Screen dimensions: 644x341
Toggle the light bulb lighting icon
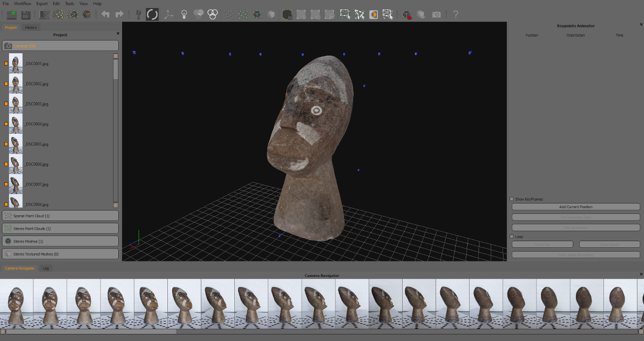pos(184,15)
